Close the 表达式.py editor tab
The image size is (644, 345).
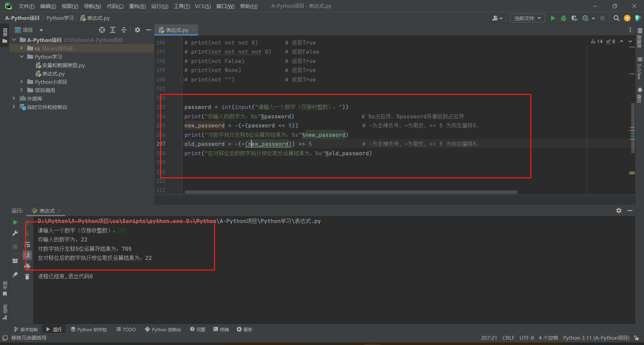click(193, 30)
